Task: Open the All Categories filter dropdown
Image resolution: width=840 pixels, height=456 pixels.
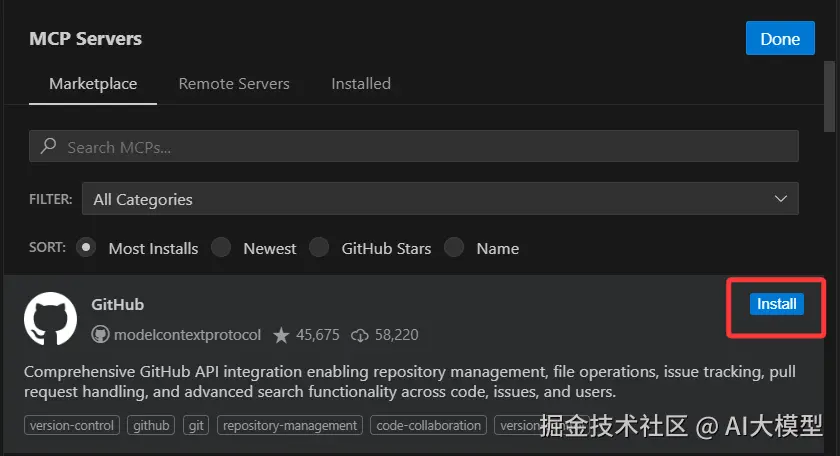Action: click(x=440, y=199)
